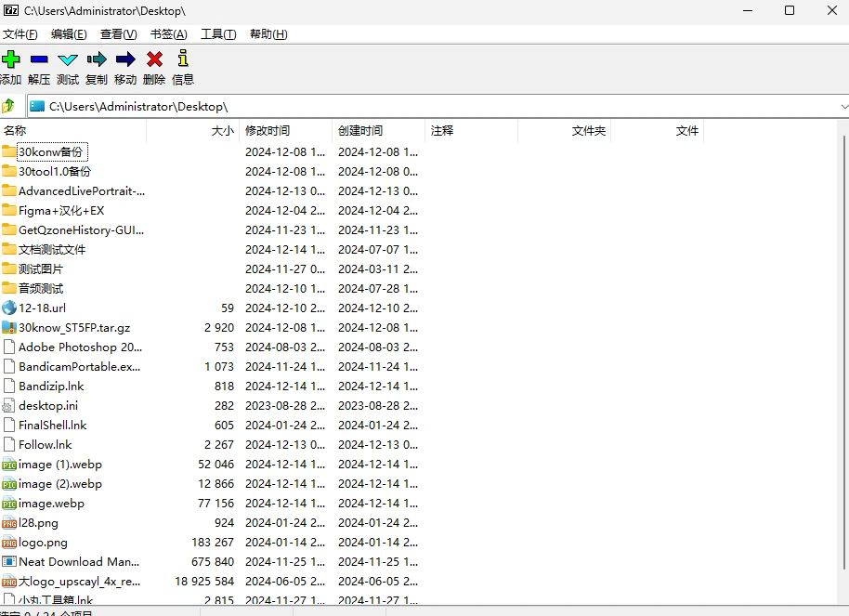Screen dimensions: 849x616
Task: Select the 30konw备份 folder
Action: (x=50, y=151)
